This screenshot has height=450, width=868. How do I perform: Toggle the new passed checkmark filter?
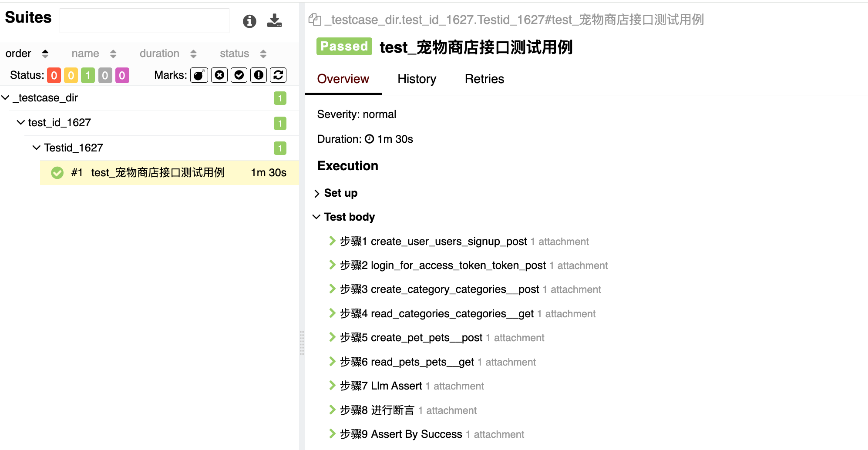239,75
